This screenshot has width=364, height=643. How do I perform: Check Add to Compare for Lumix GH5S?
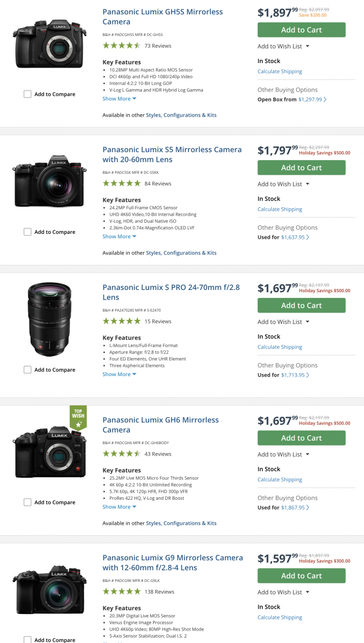[x=28, y=94]
